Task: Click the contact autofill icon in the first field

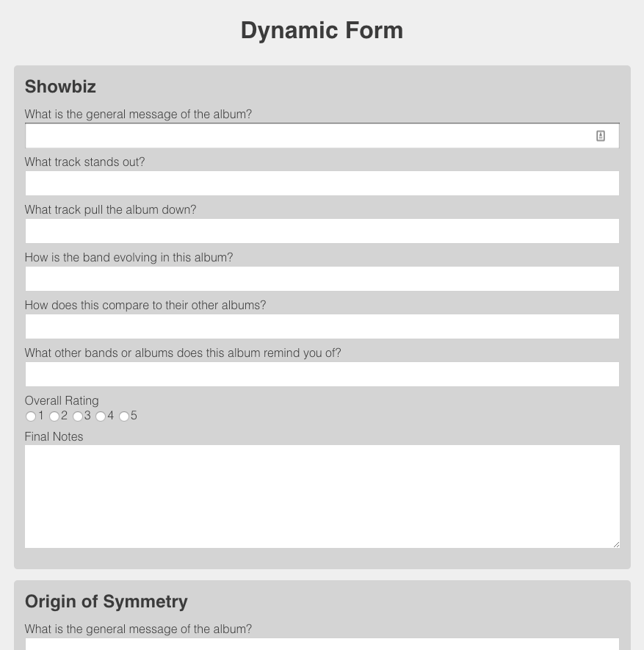Action: point(601,135)
